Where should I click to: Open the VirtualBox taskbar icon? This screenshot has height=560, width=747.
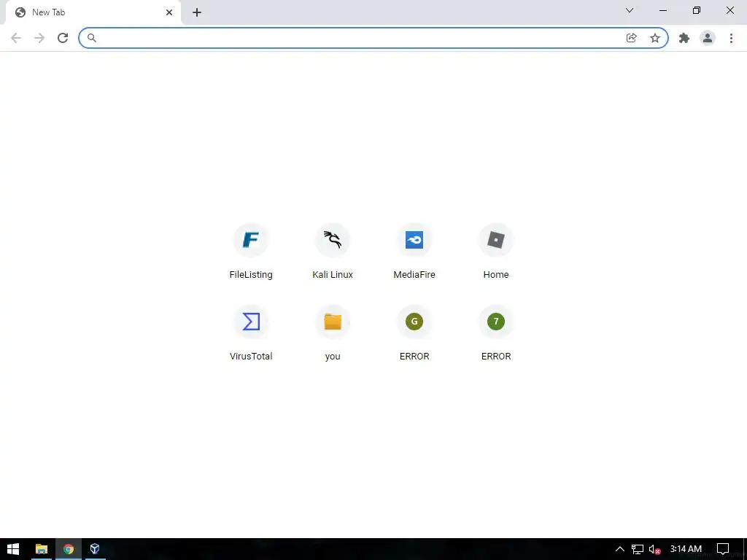pyautogui.click(x=95, y=549)
